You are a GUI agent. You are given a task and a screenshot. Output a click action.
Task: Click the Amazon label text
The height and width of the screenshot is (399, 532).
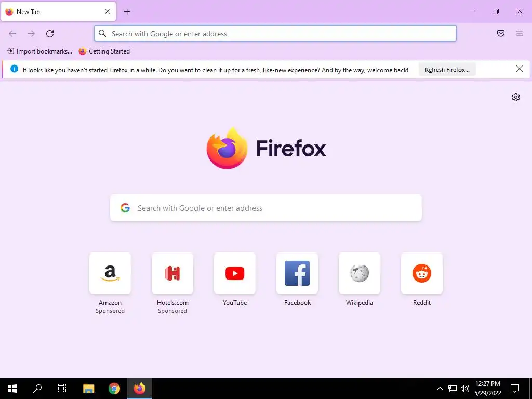pos(110,303)
